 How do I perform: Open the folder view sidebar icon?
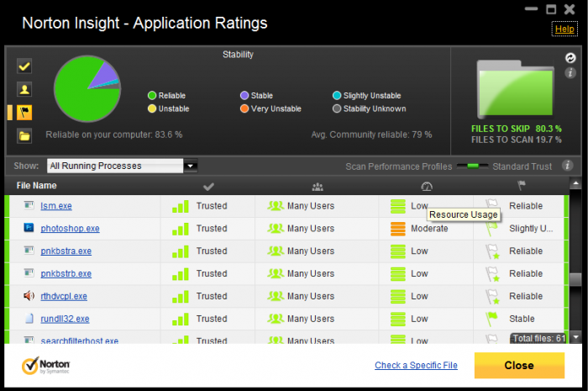click(24, 136)
